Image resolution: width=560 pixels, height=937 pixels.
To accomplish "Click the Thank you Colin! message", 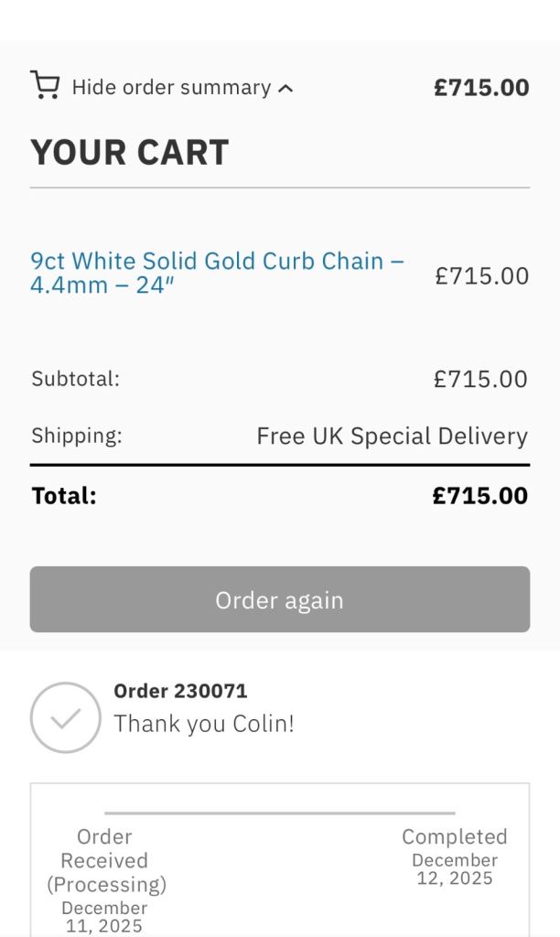I will [x=203, y=724].
